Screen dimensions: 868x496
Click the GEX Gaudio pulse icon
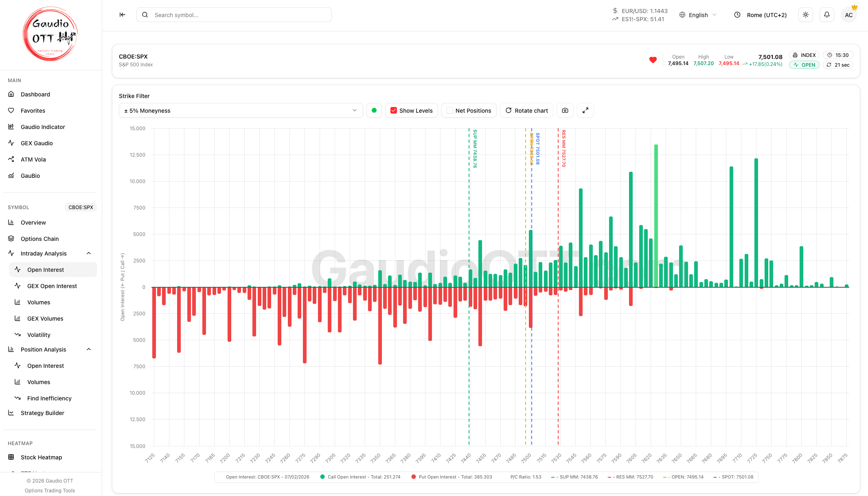click(11, 143)
